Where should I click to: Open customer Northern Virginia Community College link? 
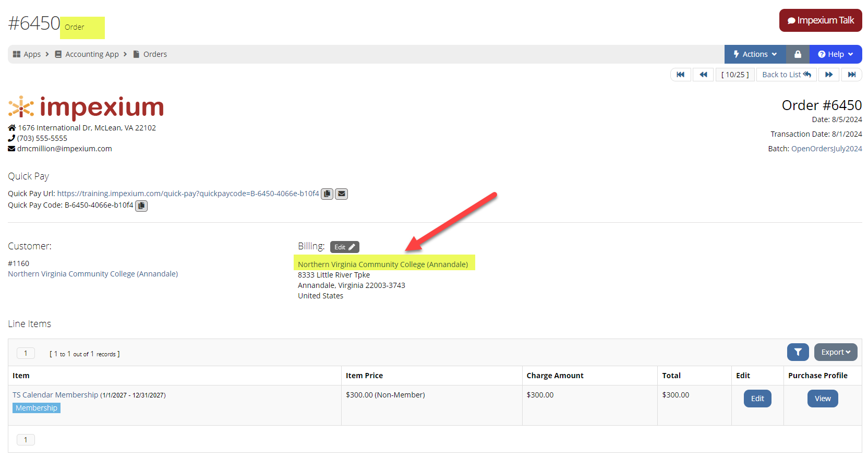pyautogui.click(x=93, y=274)
